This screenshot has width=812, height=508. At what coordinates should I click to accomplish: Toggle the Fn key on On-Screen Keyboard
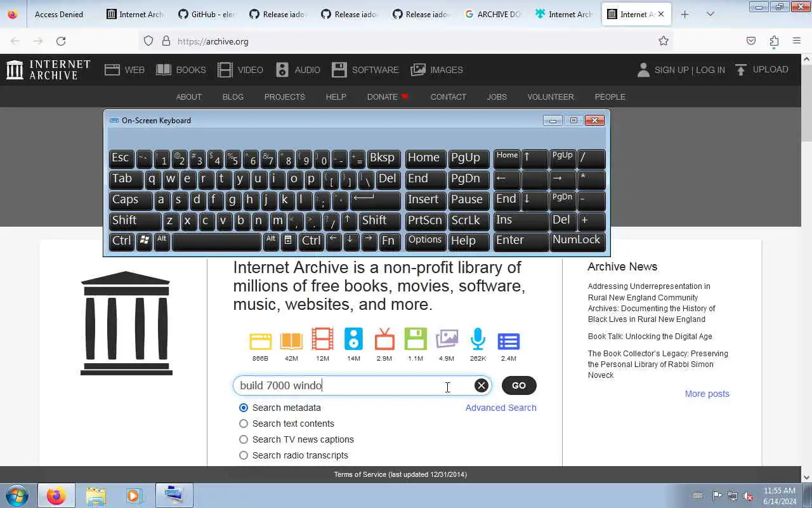(390, 241)
